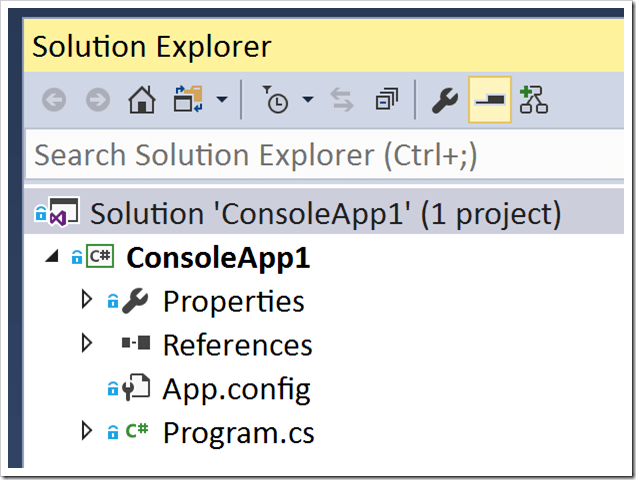Click the View Class Diagram icon

pos(534,99)
